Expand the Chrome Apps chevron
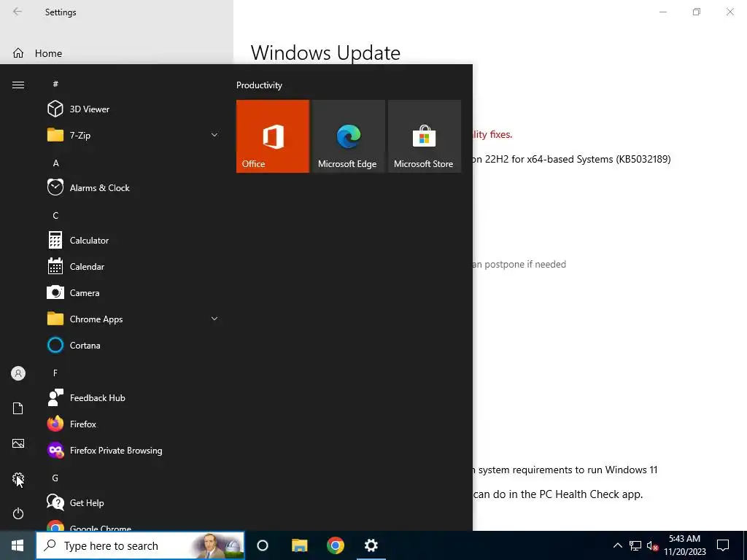This screenshot has width=747, height=560. click(x=214, y=319)
